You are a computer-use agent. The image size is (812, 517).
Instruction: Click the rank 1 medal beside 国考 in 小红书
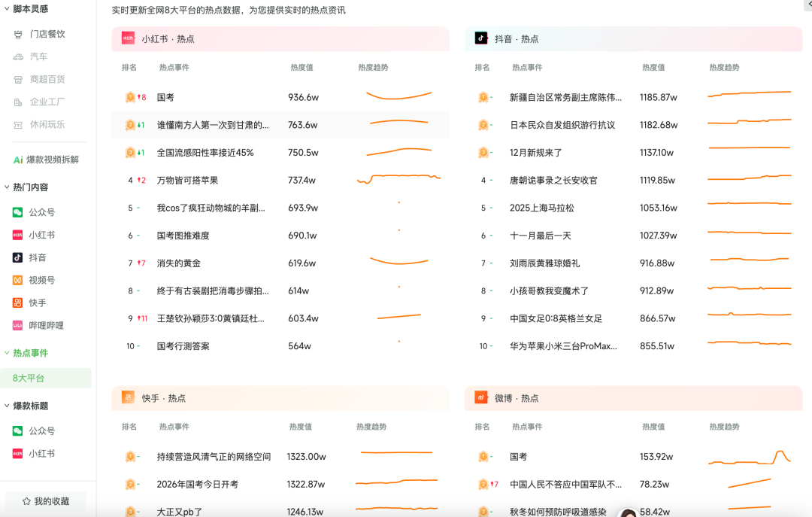pyautogui.click(x=131, y=97)
